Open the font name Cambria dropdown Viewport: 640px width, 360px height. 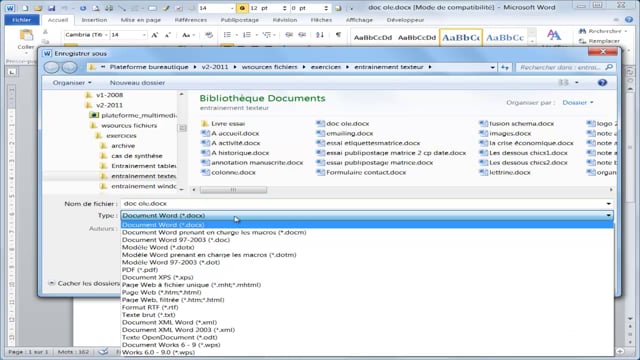106,35
